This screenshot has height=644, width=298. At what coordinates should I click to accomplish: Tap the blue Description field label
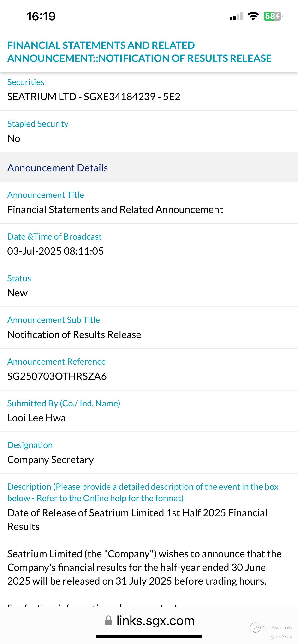143,492
